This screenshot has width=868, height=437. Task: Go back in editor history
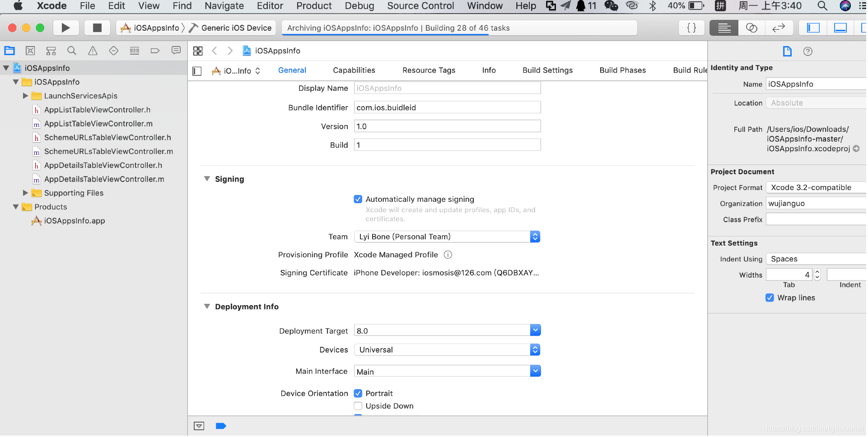(x=215, y=51)
